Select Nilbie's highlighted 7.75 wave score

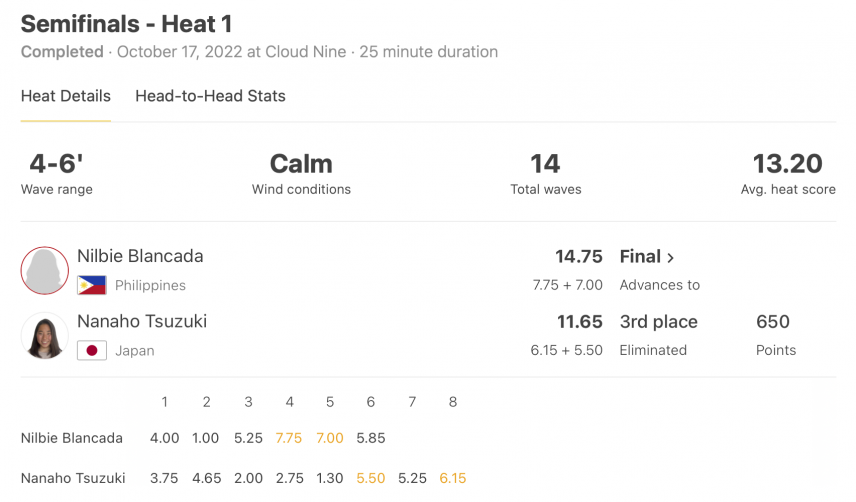click(289, 438)
